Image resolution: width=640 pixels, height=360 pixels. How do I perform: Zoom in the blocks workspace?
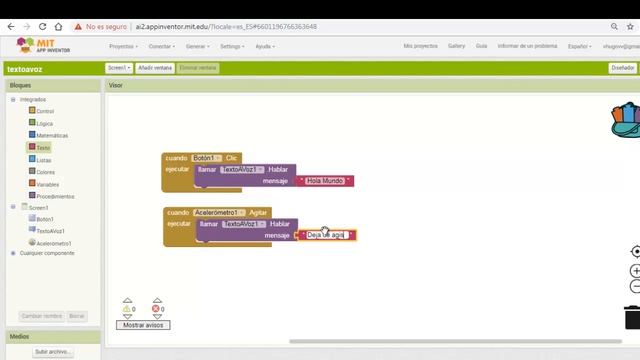pos(635,271)
